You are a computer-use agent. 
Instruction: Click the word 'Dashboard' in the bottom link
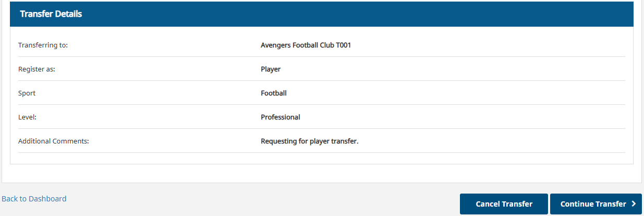click(47, 199)
